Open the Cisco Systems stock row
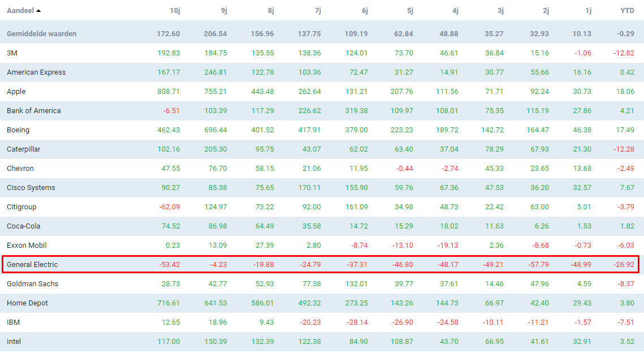 click(322, 188)
